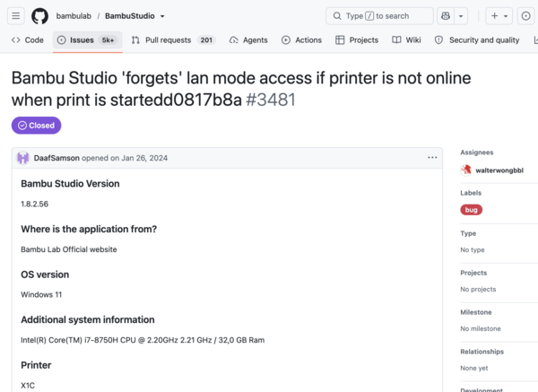Click the issue number #3481
The image size is (538, 392).
tap(271, 100)
